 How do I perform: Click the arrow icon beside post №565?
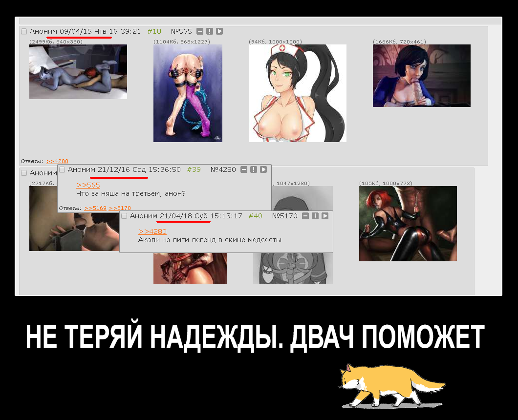point(219,31)
